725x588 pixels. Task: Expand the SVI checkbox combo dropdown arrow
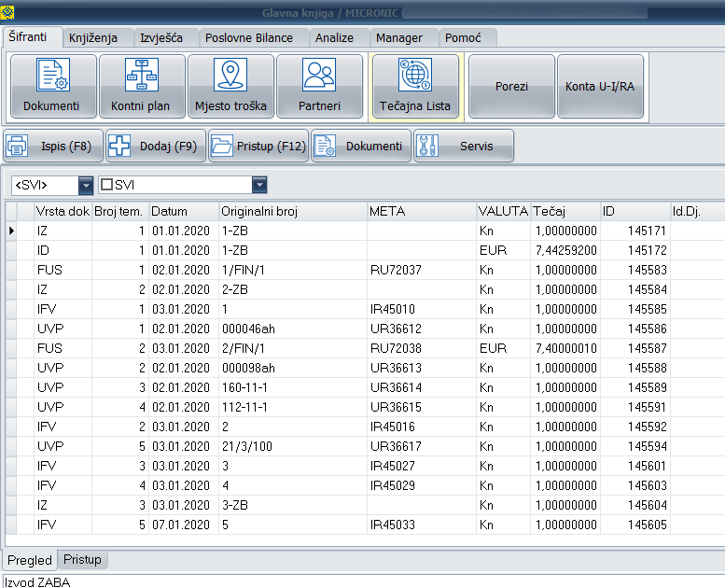pos(259,185)
